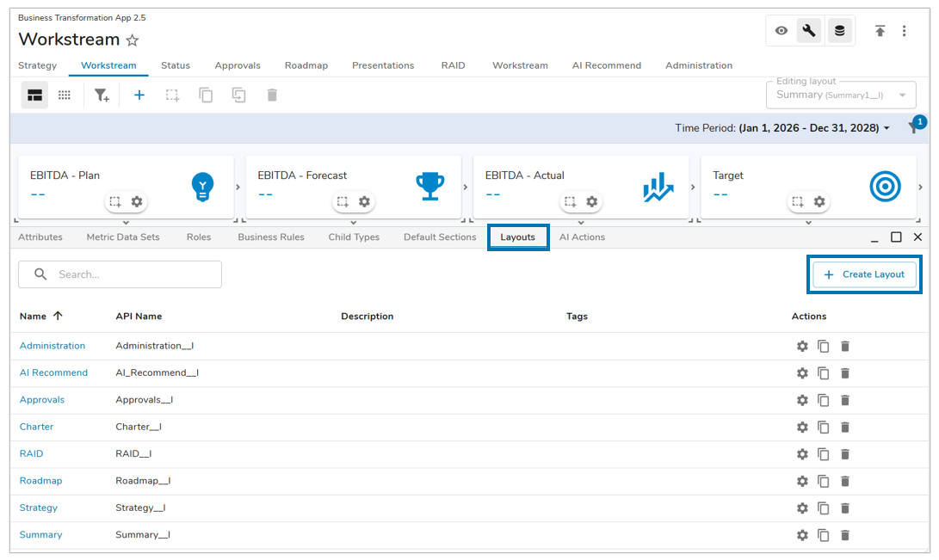Click the add filter funnel icon
Image resolution: width=939 pixels, height=560 pixels.
(x=102, y=95)
